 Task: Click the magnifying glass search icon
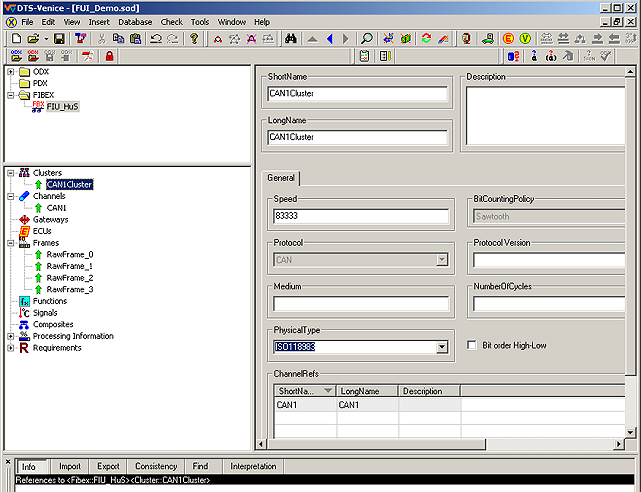(x=367, y=39)
